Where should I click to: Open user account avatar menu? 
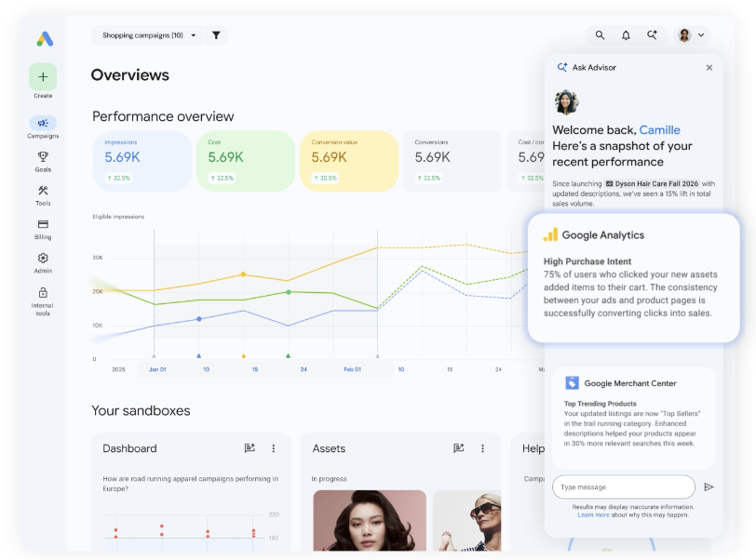tap(692, 35)
